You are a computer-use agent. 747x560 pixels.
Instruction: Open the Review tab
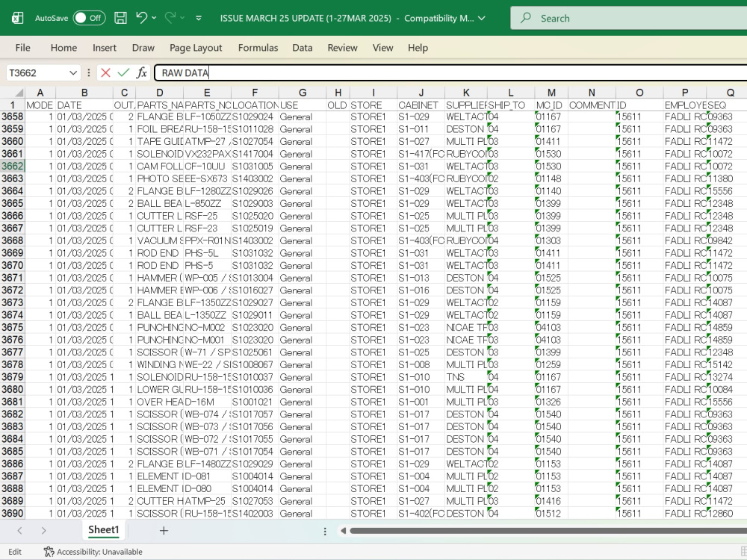tap(342, 48)
